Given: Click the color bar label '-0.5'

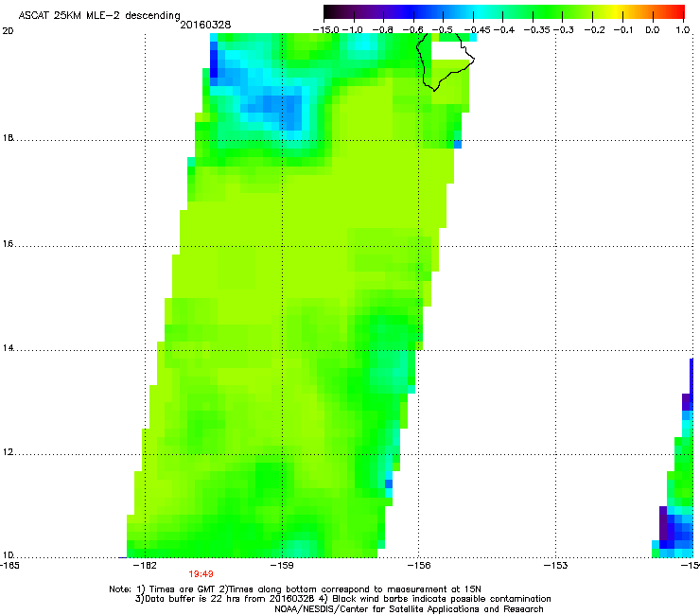Looking at the screenshot, I should (x=443, y=30).
